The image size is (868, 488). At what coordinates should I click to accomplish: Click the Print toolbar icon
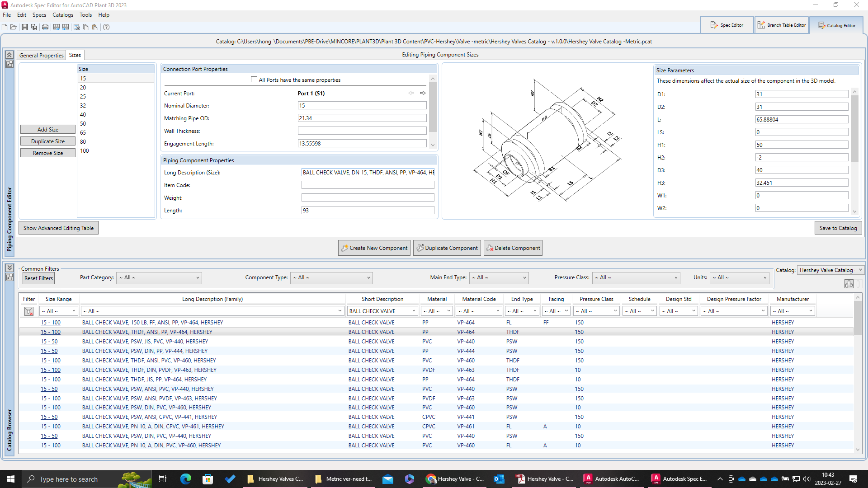[45, 27]
